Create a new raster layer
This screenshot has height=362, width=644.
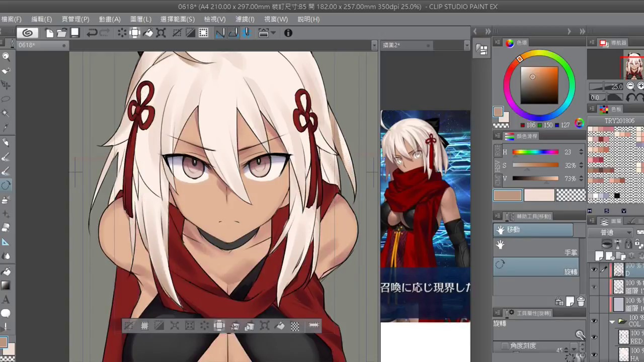(599, 256)
